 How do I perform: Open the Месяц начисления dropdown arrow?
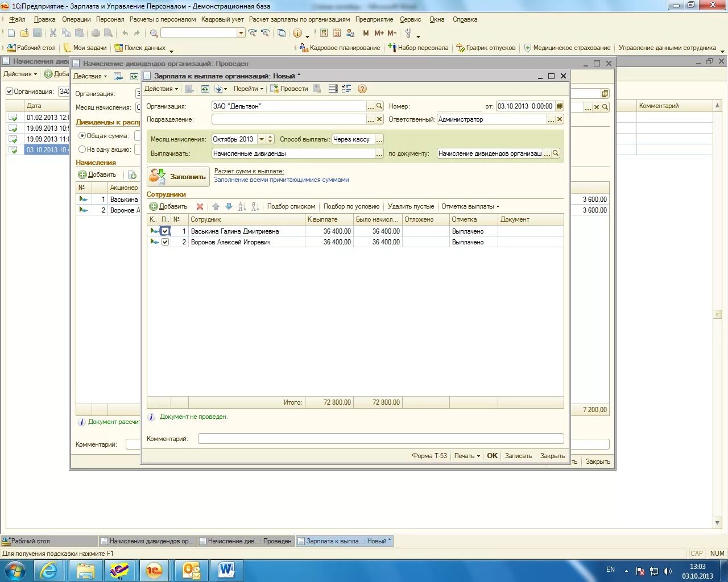click(x=262, y=139)
